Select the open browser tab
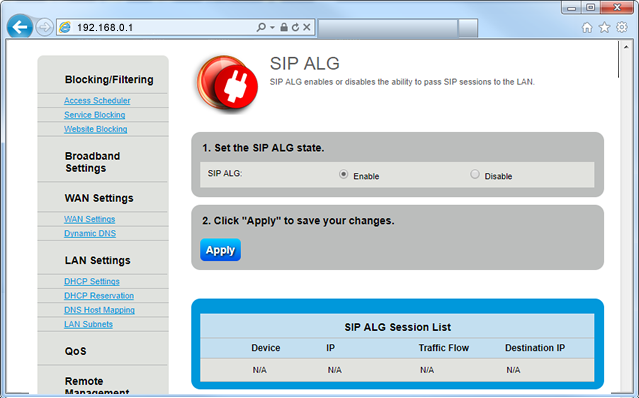 (387, 29)
